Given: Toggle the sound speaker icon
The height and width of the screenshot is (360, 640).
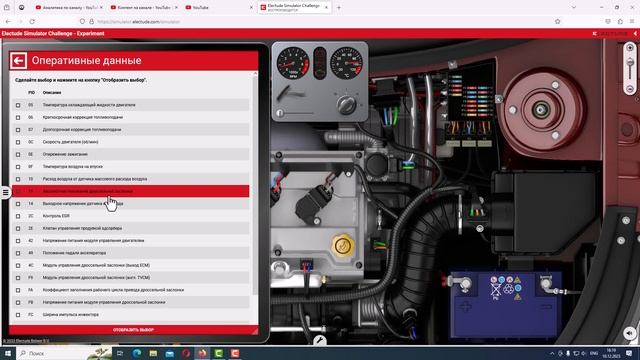Looking at the screenshot, I should (x=629, y=333).
